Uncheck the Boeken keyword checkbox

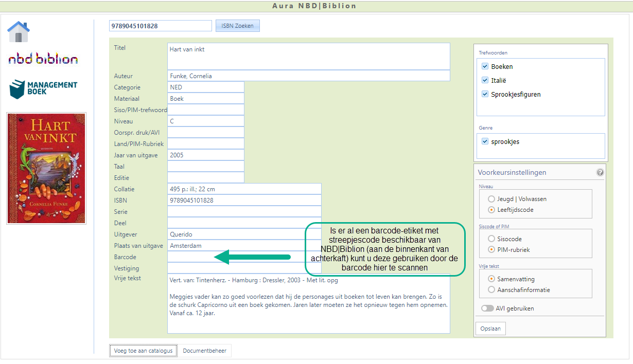[485, 66]
